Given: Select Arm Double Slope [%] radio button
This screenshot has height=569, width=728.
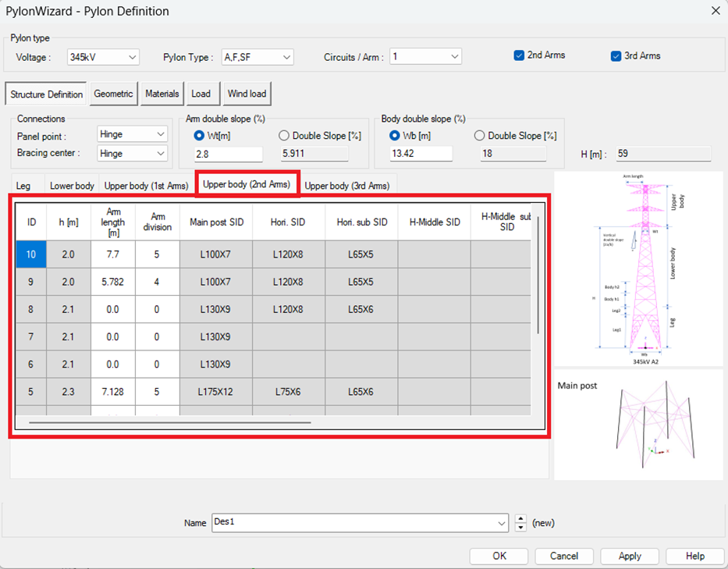Looking at the screenshot, I should tap(285, 136).
